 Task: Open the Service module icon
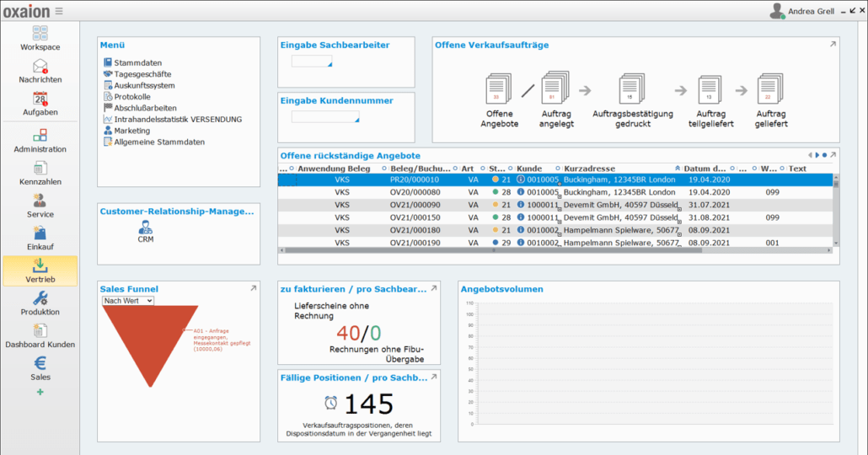point(40,201)
